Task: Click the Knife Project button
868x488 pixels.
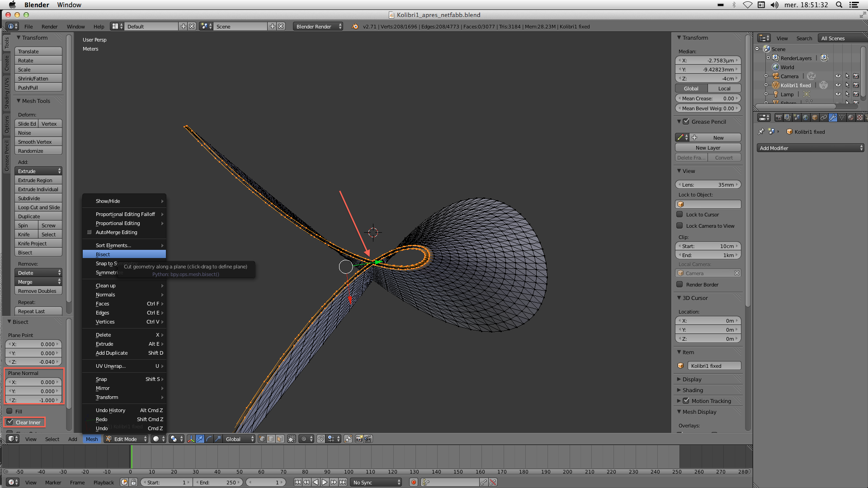Action: click(38, 243)
